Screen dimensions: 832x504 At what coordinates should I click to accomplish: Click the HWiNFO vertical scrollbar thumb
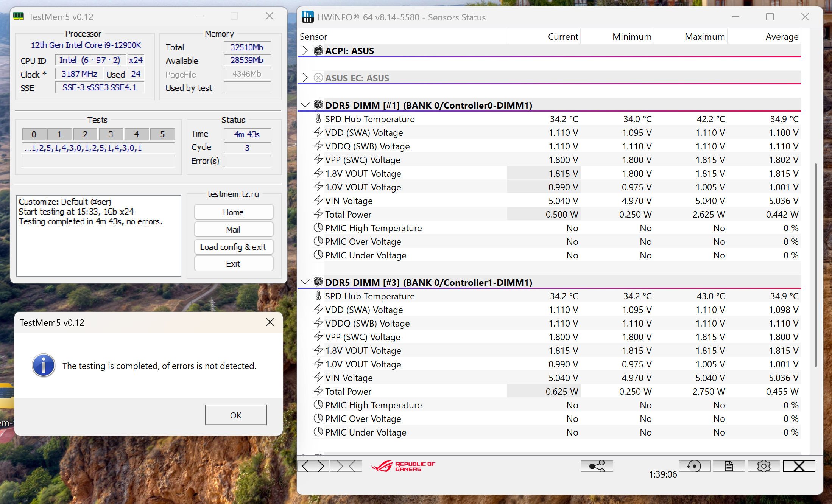pos(815,265)
